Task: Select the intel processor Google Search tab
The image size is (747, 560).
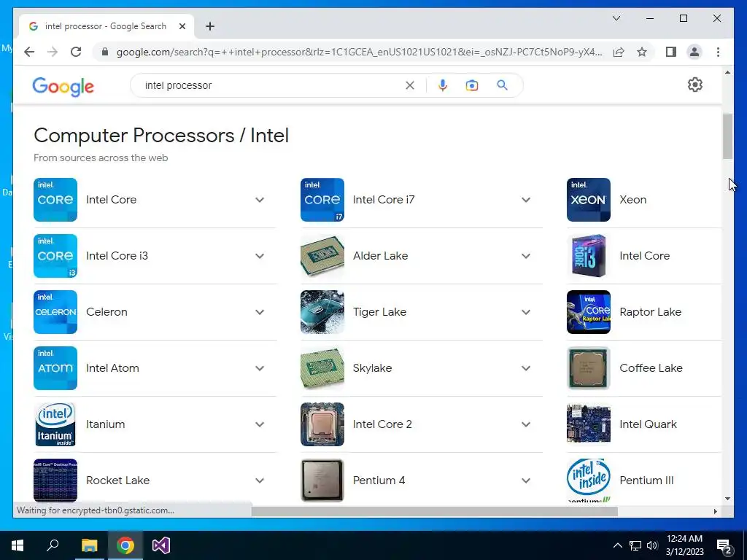Action: pyautogui.click(x=106, y=26)
